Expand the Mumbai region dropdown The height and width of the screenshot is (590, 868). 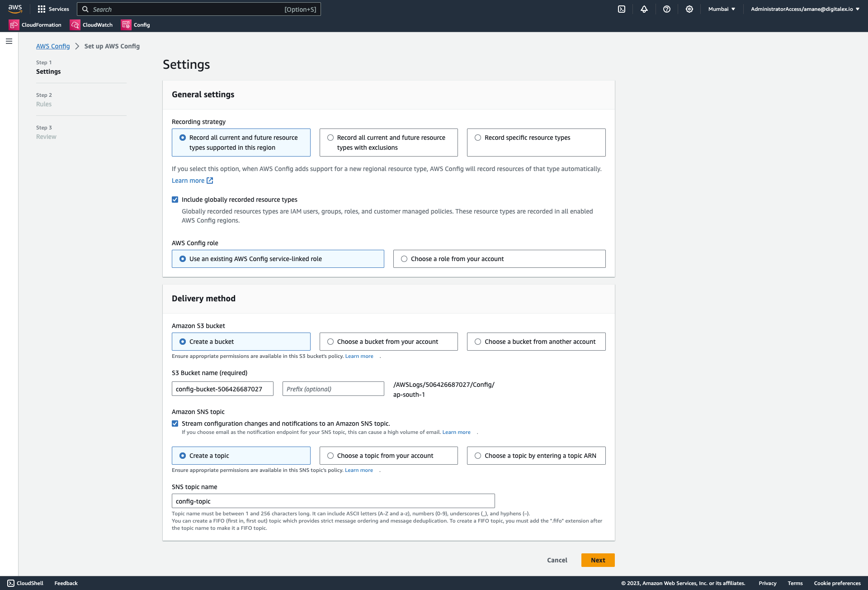click(x=722, y=9)
